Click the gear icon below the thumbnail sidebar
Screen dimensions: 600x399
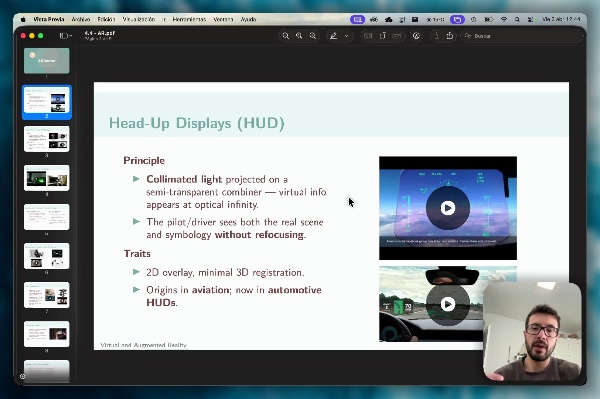pos(23,376)
